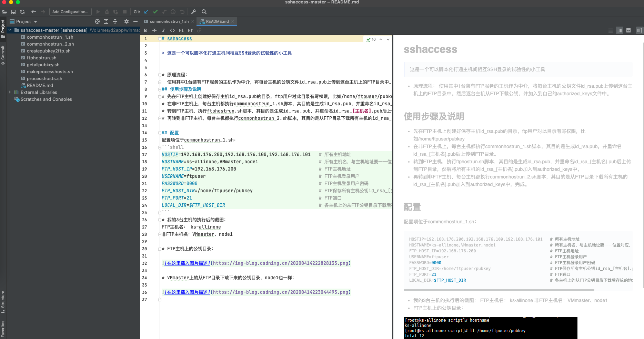Image resolution: width=644 pixels, height=339 pixels.
Task: Switch to Preview Only view
Action: click(x=628, y=30)
